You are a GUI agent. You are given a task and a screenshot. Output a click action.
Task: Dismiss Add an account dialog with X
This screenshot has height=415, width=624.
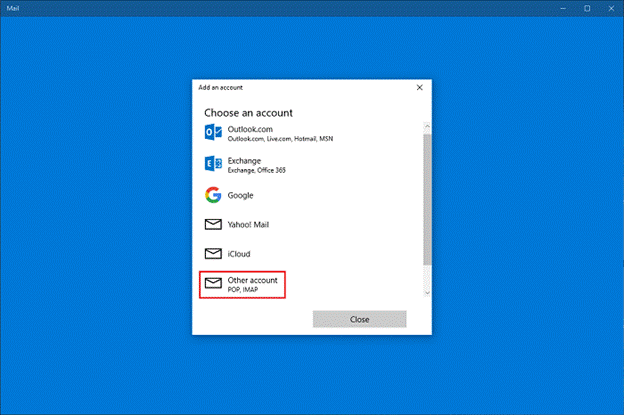point(419,87)
